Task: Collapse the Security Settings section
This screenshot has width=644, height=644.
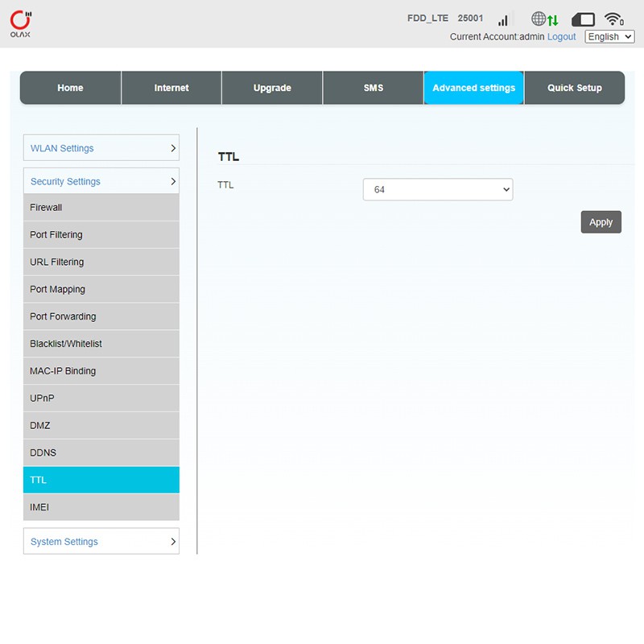Action: coord(101,182)
